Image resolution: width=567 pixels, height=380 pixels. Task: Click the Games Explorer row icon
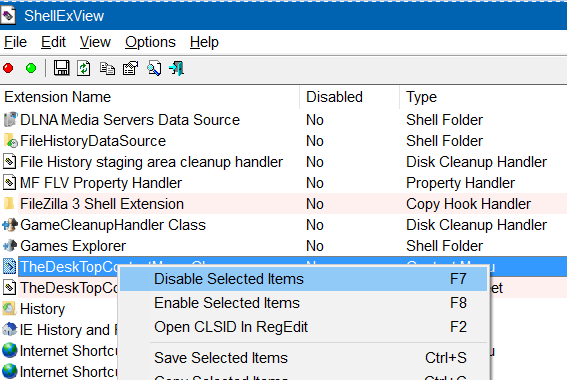click(x=10, y=245)
